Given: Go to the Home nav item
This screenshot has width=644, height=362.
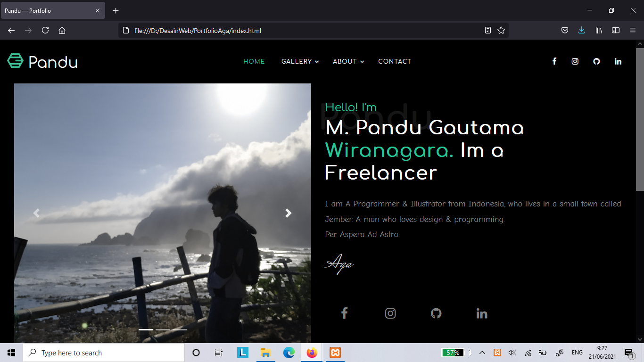Looking at the screenshot, I should (x=254, y=61).
